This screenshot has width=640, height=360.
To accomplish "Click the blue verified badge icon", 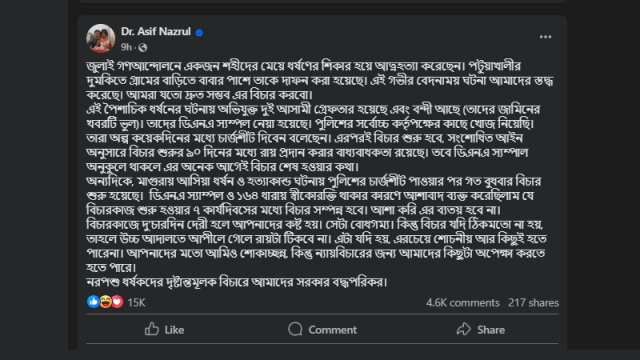I will pyautogui.click(x=199, y=33).
